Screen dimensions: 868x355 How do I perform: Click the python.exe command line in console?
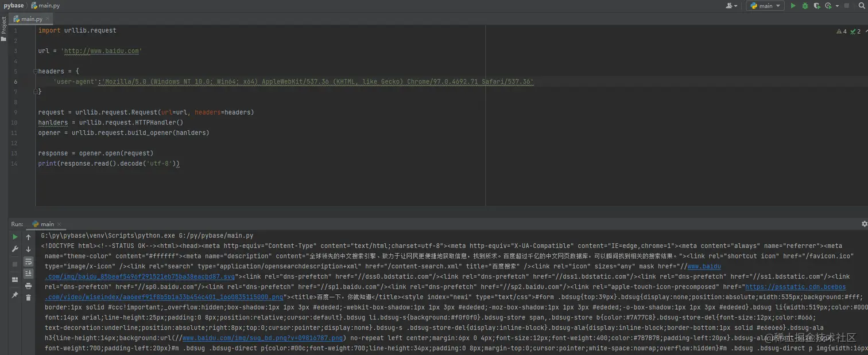147,236
